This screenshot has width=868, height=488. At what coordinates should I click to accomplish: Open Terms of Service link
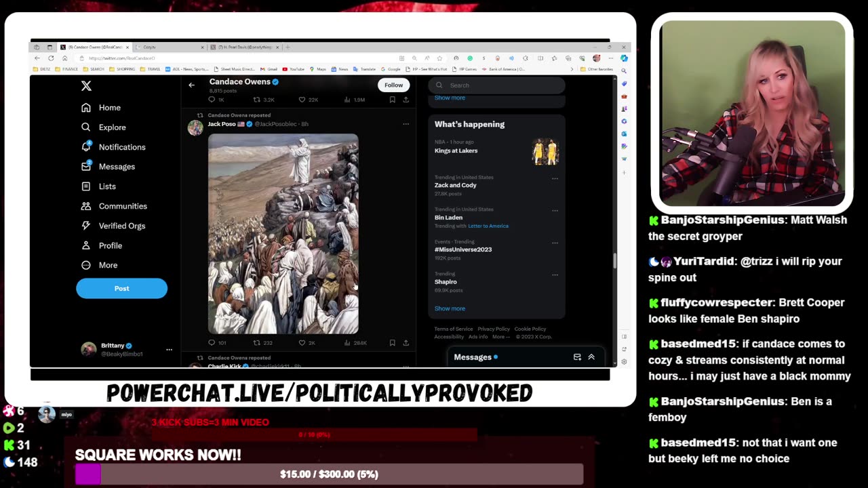pos(454,329)
